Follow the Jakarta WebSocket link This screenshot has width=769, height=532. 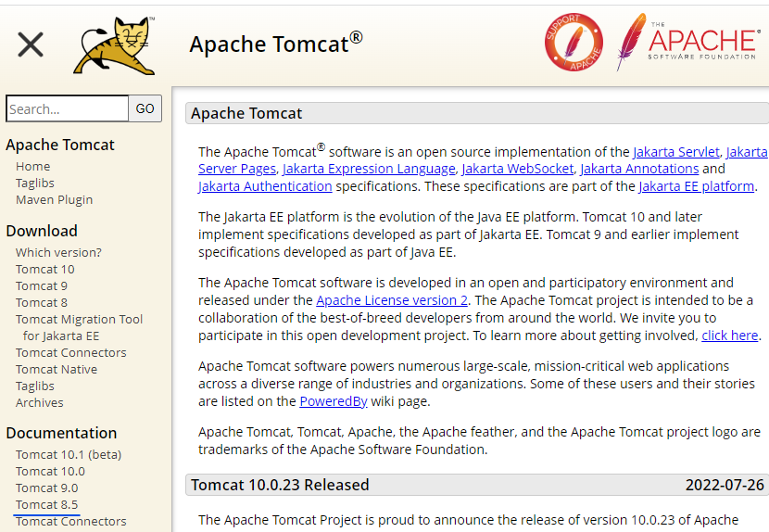coord(517,169)
